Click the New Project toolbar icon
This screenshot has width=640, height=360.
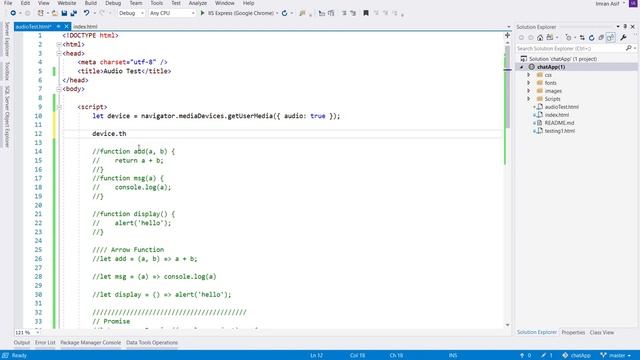pos(40,13)
